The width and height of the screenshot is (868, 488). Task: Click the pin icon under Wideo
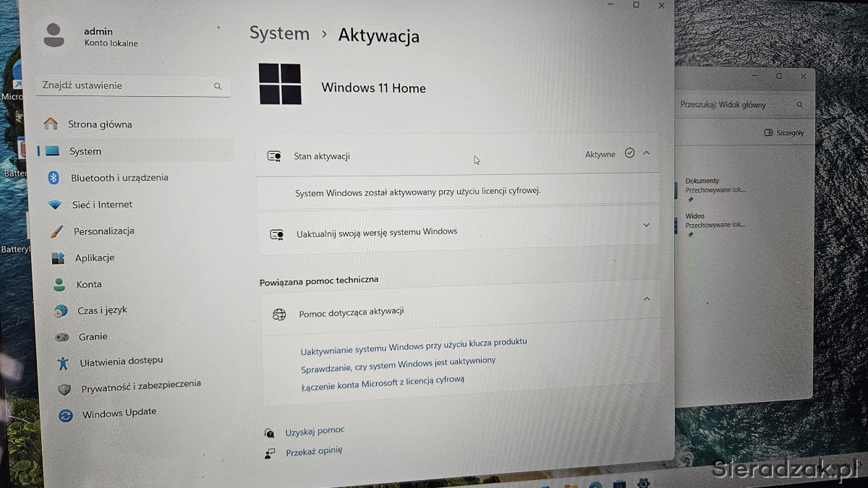(x=690, y=234)
